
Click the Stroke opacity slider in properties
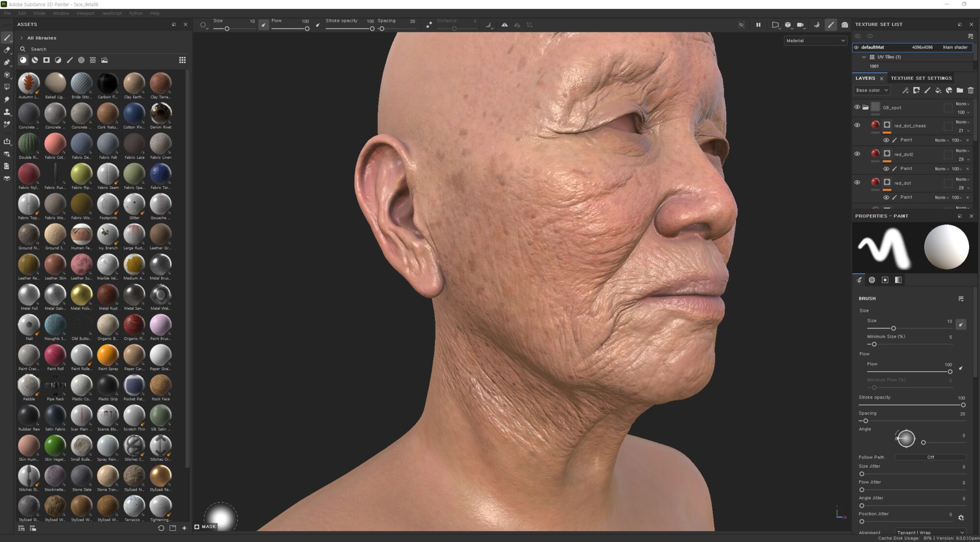(911, 405)
